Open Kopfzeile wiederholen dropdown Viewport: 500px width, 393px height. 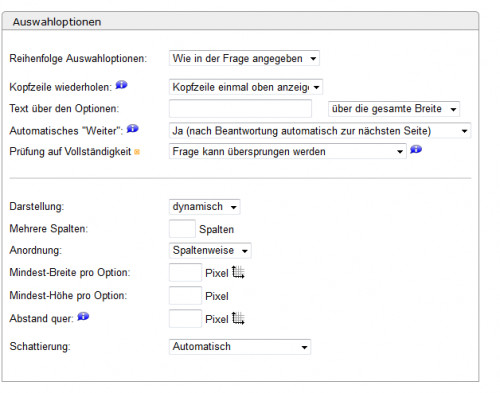coord(246,87)
